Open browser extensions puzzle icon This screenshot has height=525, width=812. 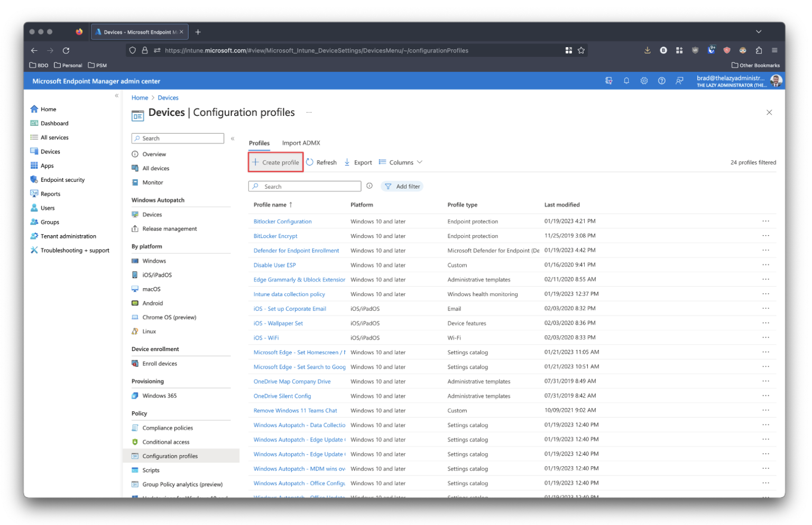point(759,51)
